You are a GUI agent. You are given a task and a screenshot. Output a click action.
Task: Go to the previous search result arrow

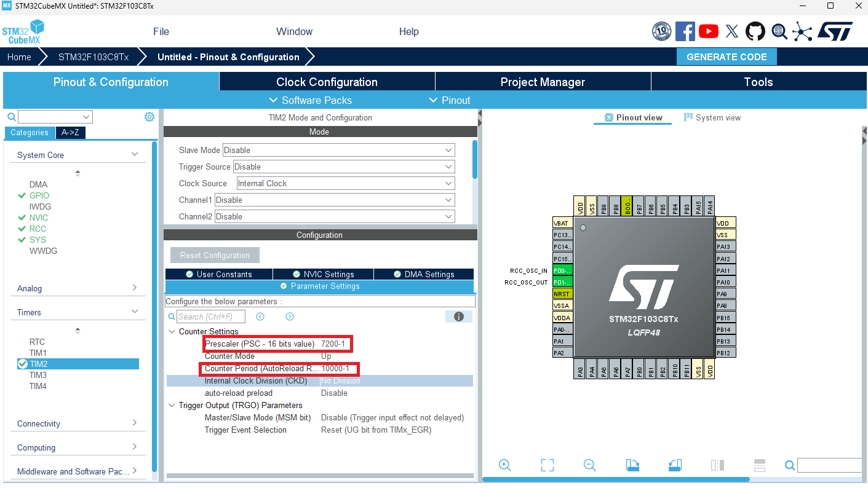260,317
